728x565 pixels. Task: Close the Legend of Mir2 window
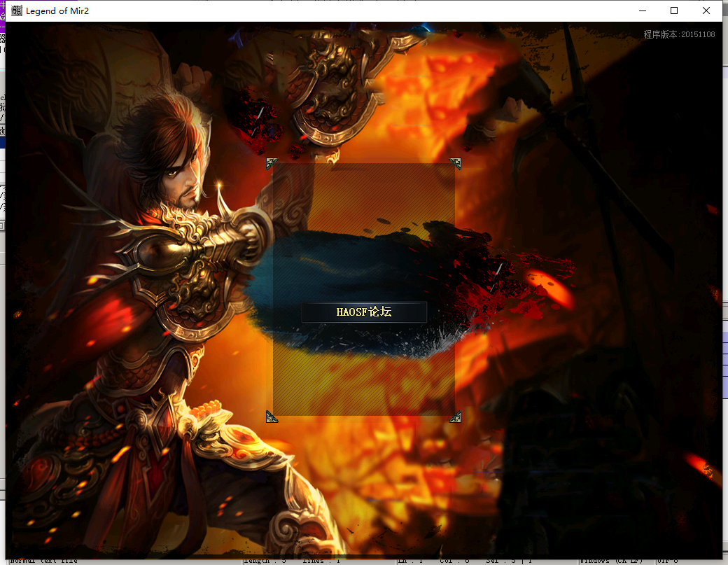pyautogui.click(x=706, y=11)
